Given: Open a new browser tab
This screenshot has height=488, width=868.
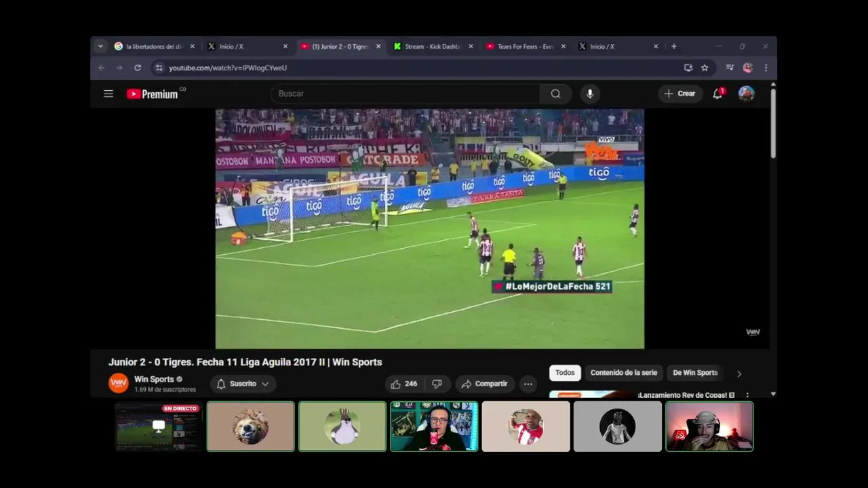Looking at the screenshot, I should [x=673, y=46].
